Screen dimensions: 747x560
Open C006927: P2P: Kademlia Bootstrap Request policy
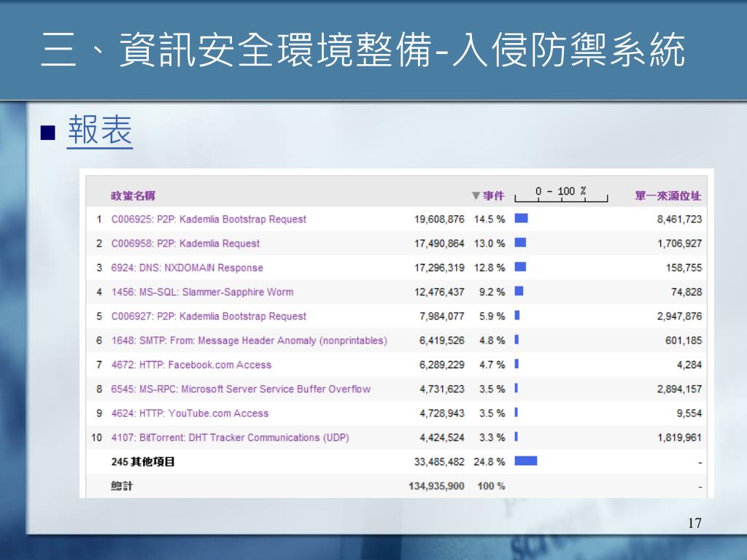(209, 316)
